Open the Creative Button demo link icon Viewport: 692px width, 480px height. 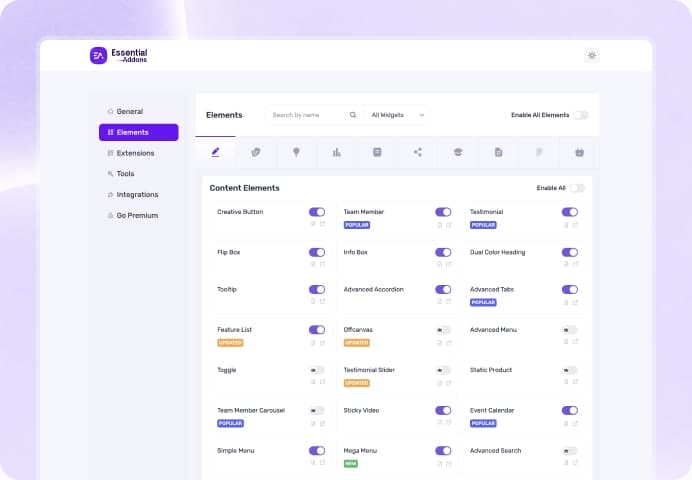[323, 224]
